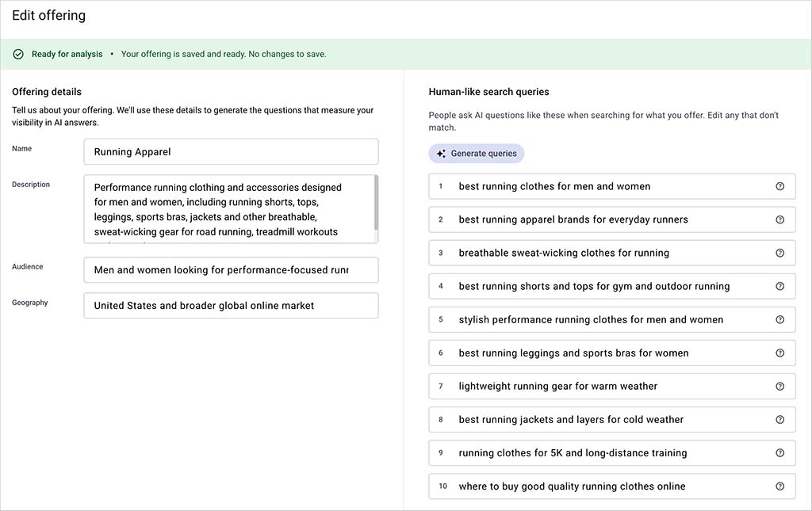Click the Name field label

[x=21, y=148]
